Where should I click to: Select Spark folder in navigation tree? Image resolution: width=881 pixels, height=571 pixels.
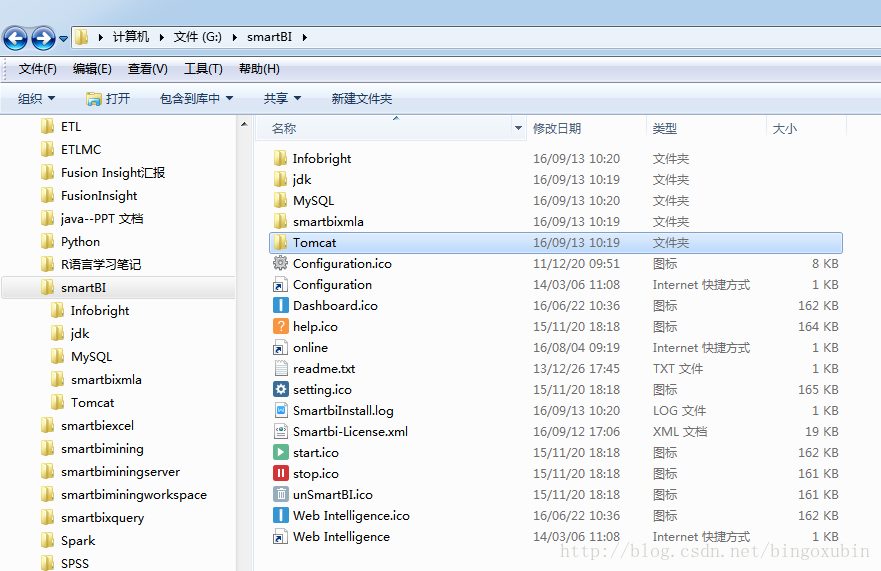tap(69, 541)
